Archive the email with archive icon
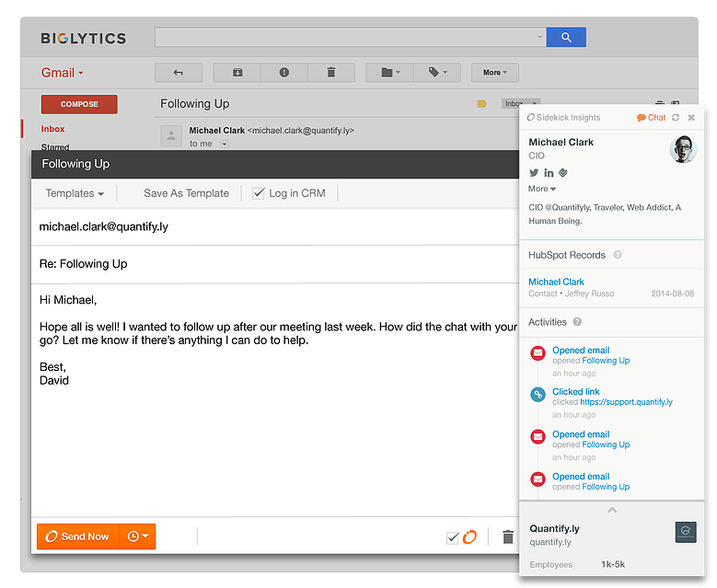 (x=237, y=73)
